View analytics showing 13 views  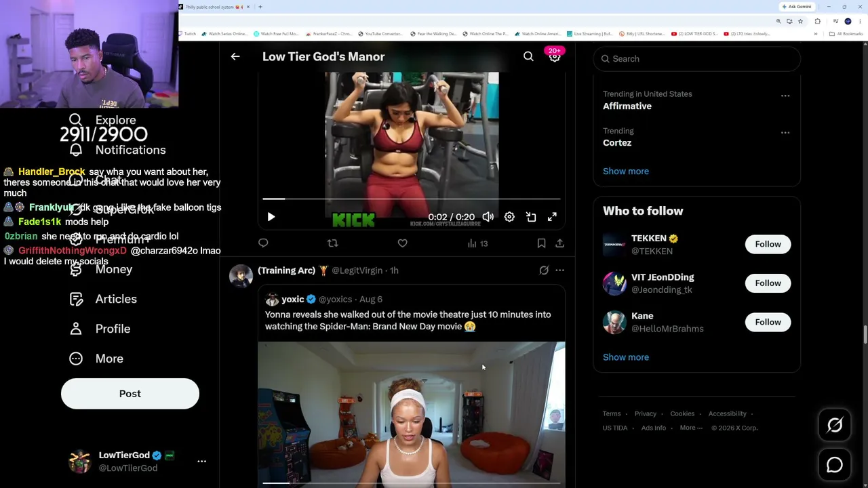click(x=477, y=243)
